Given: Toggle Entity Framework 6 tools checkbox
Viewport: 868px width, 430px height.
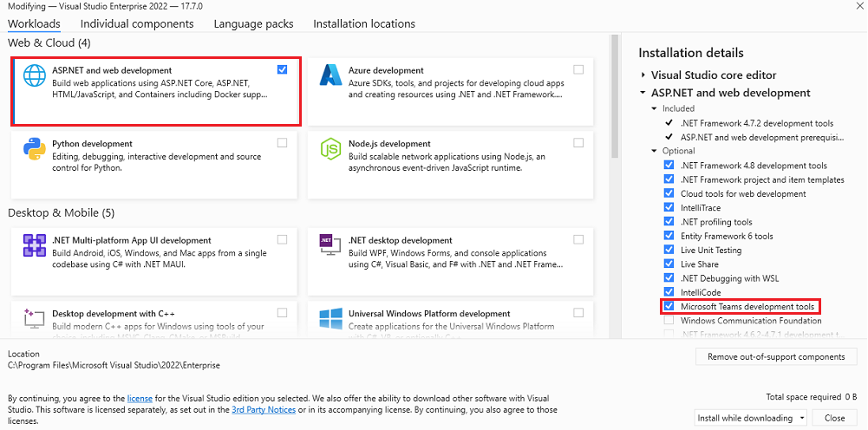Looking at the screenshot, I should [x=669, y=236].
